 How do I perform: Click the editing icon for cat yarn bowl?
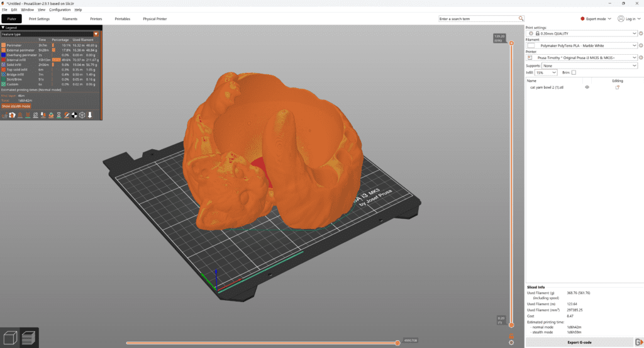pos(617,87)
